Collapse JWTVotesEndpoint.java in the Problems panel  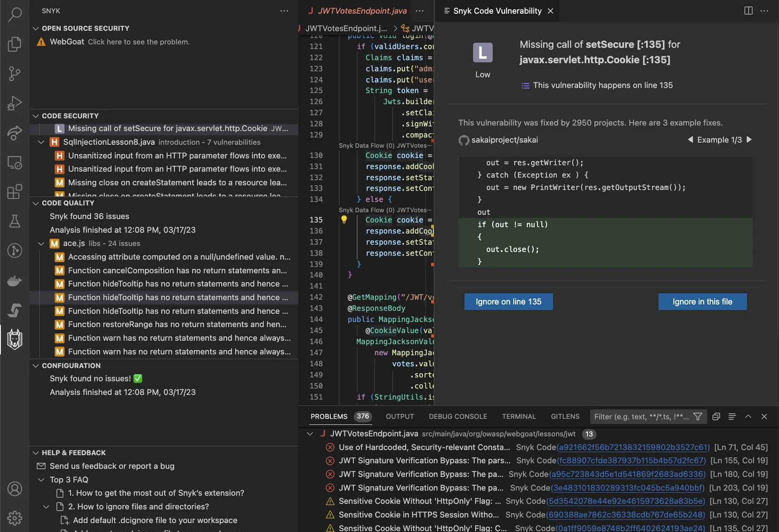click(309, 434)
